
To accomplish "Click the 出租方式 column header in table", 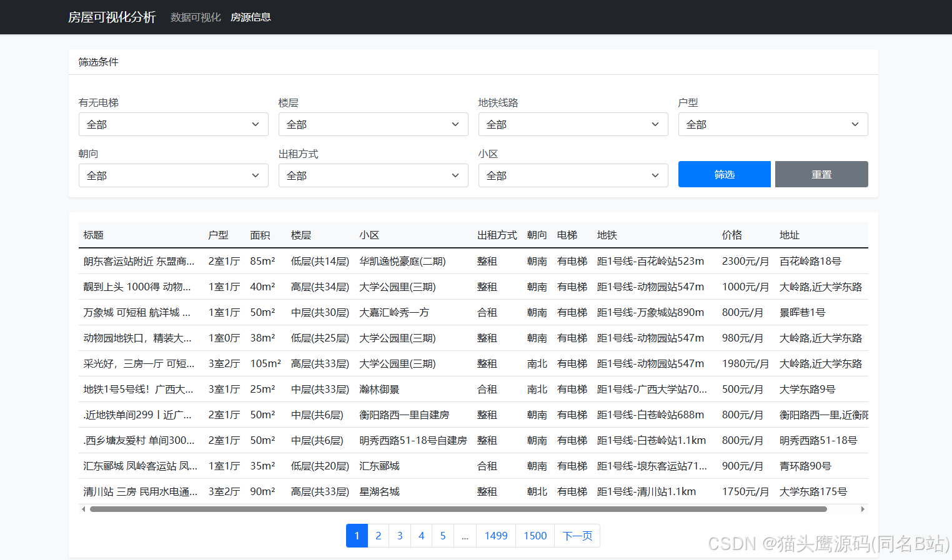I will 497,235.
